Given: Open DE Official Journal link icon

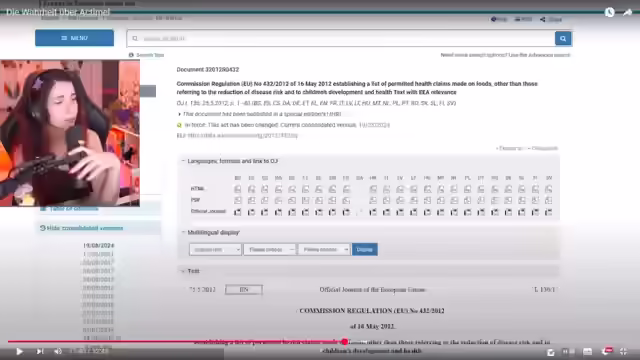Looking at the screenshot, I should coord(291,212).
